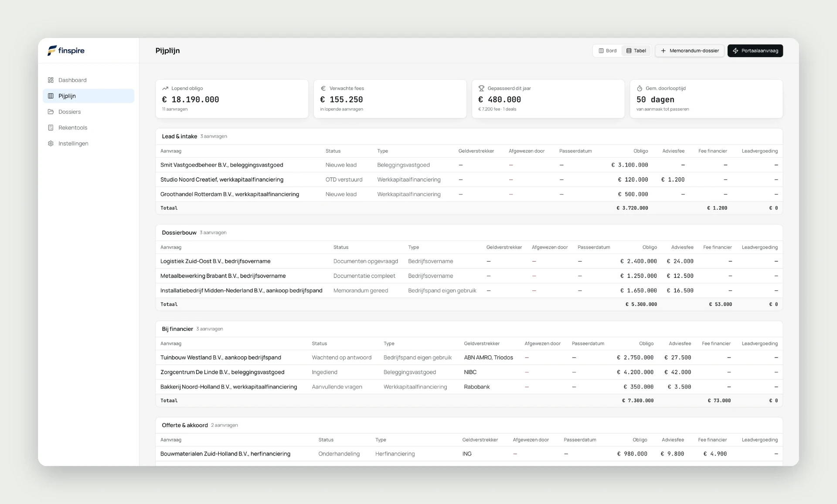Switch to Tabel view

[636, 51]
